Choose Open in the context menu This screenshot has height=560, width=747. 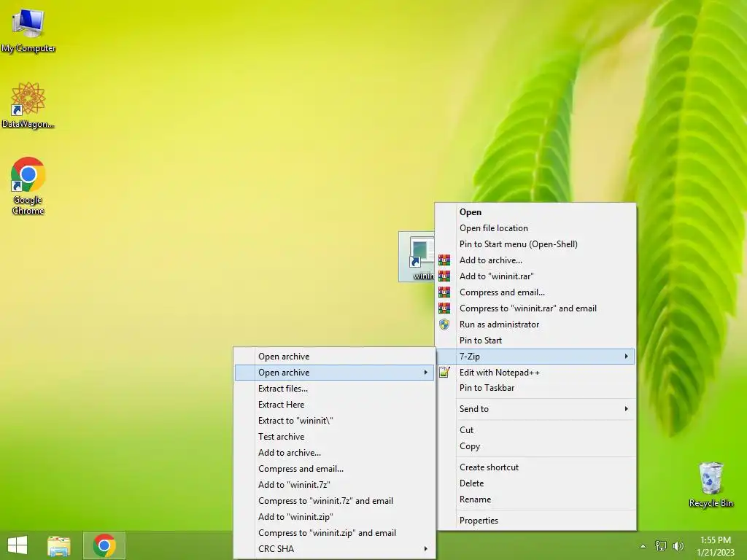coord(536,212)
